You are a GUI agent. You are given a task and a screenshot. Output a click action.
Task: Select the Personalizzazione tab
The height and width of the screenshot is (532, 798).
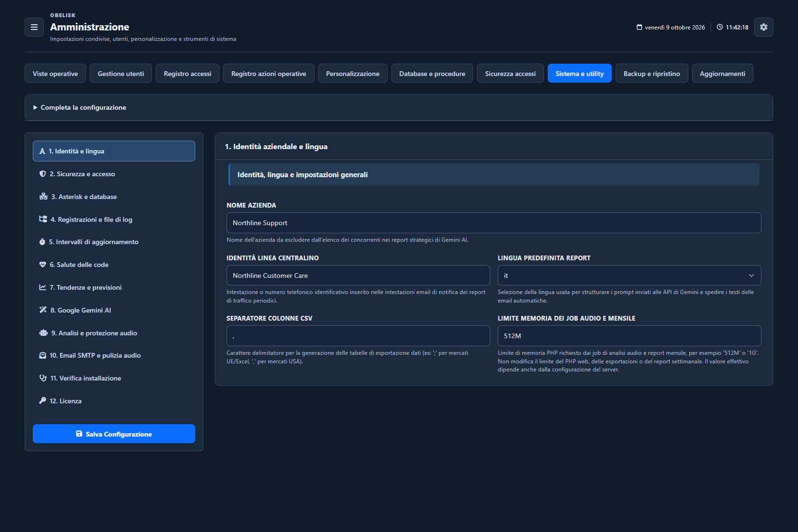[353, 73]
